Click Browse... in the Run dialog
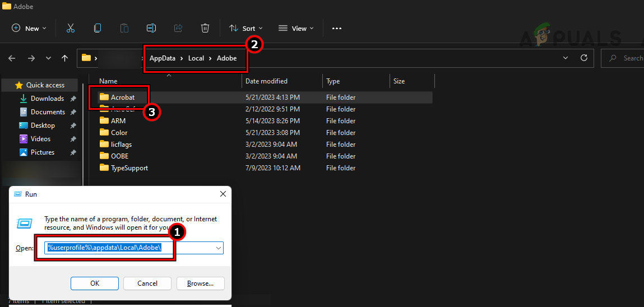 [201, 283]
